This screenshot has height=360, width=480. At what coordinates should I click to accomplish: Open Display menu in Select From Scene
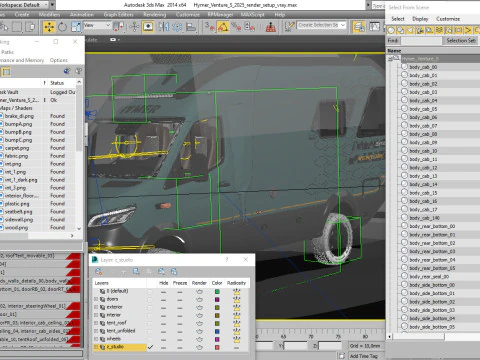(x=420, y=19)
